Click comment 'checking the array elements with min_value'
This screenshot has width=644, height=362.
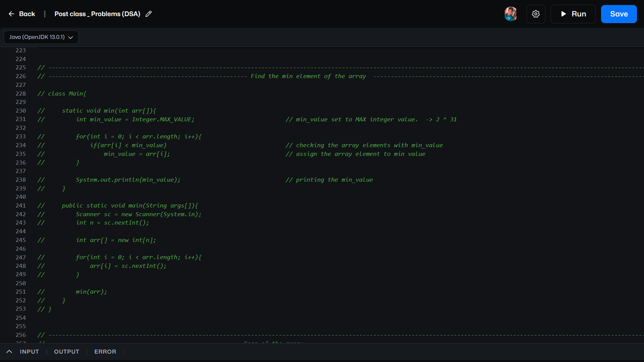369,145
